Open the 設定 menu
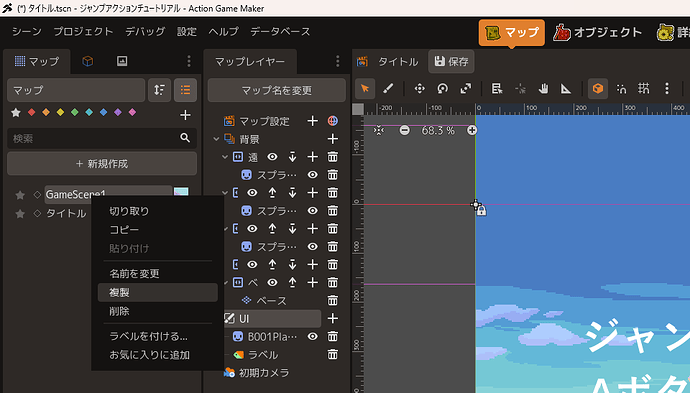690x393 pixels. [x=187, y=32]
